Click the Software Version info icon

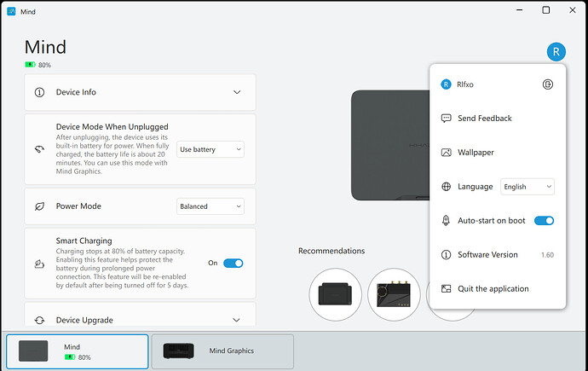[x=446, y=255]
